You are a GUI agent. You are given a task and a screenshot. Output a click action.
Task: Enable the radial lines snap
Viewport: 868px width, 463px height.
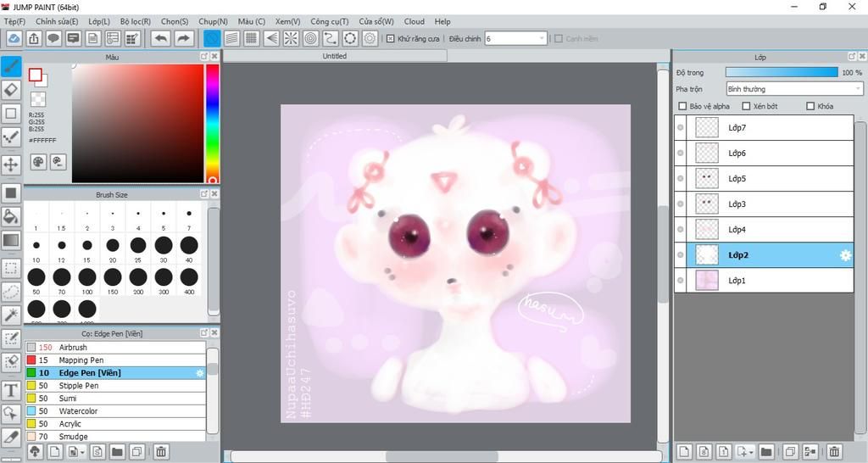[x=291, y=39]
